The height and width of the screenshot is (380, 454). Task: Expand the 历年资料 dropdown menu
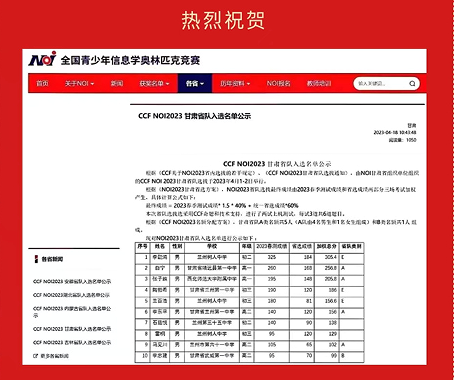point(235,83)
